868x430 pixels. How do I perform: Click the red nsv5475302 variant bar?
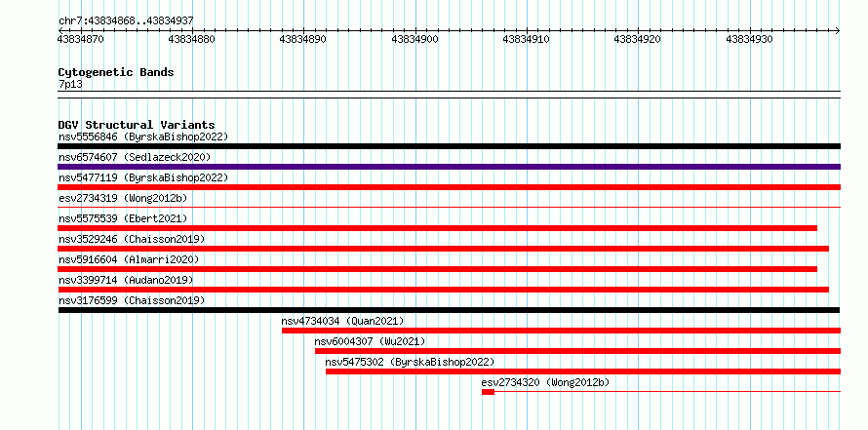coord(583,371)
